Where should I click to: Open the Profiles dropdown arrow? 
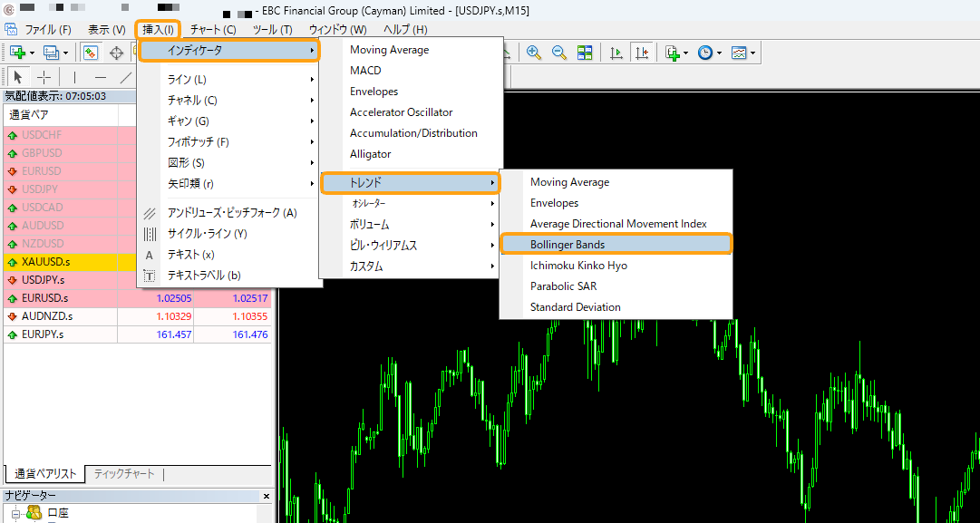pos(65,53)
